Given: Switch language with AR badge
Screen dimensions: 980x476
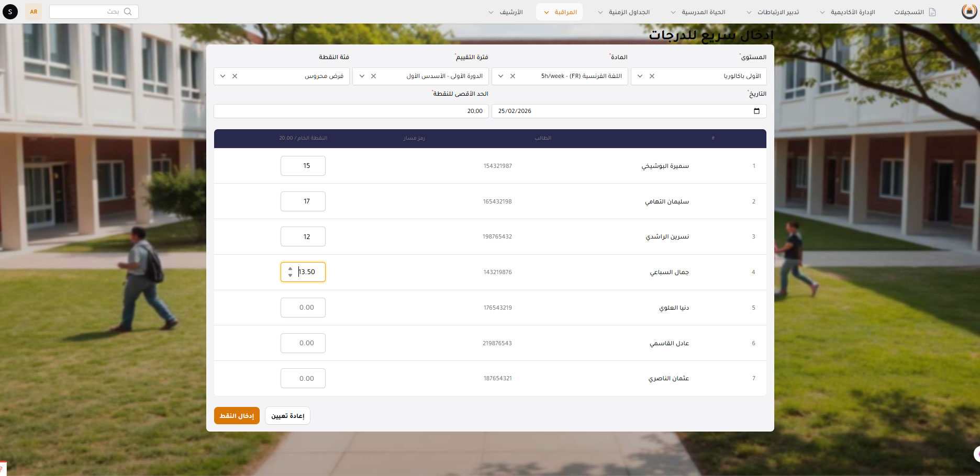Looking at the screenshot, I should (x=34, y=12).
